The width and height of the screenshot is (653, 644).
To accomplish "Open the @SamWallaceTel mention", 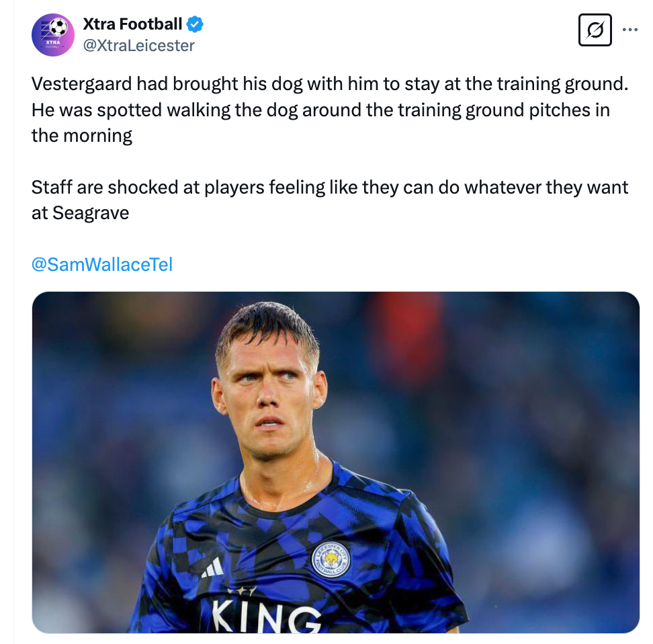I will point(102,264).
